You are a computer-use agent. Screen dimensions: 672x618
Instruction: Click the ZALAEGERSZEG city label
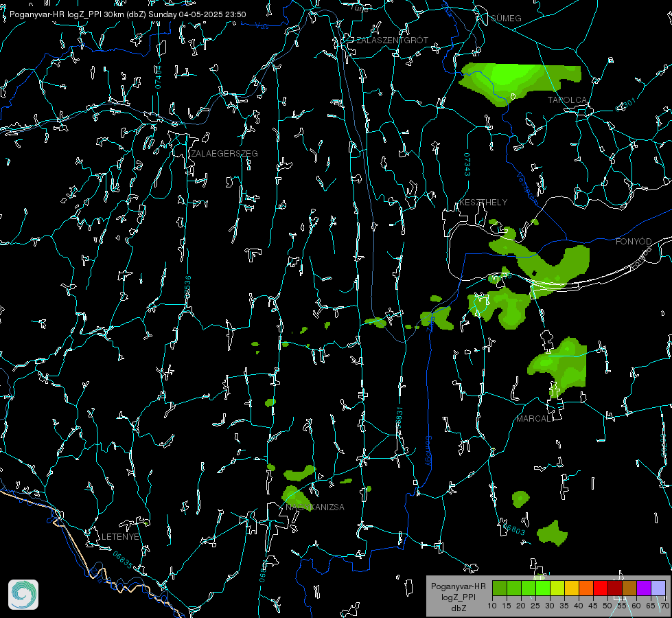coord(224,154)
